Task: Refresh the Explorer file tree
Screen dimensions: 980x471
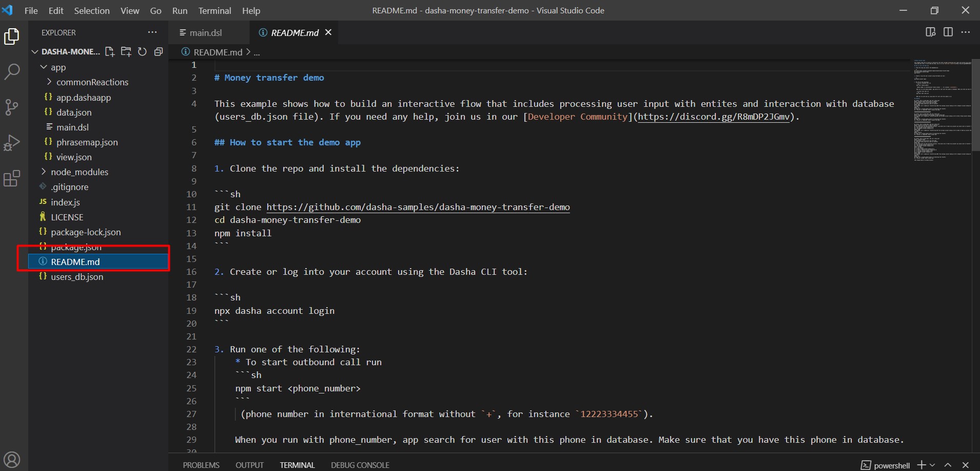Action: pyautogui.click(x=142, y=51)
